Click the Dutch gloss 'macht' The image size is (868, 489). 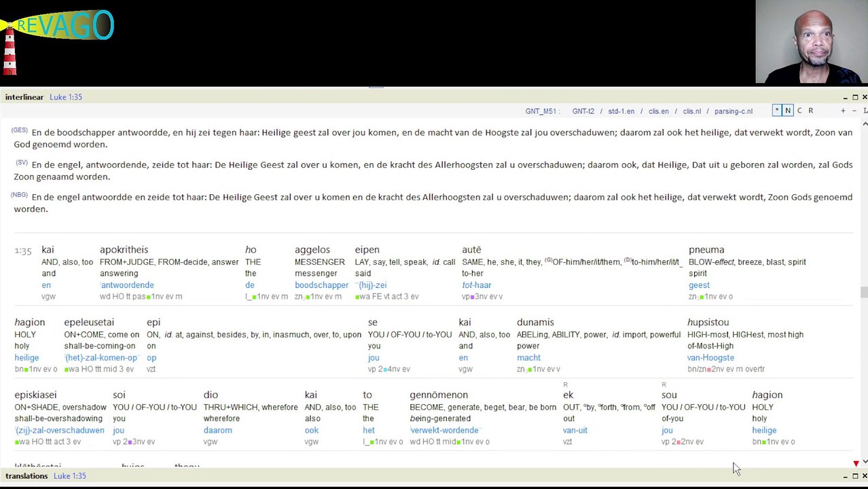(x=528, y=358)
